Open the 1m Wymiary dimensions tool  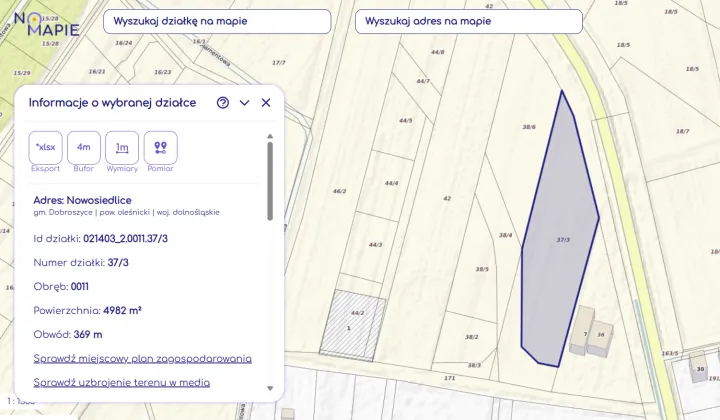click(x=122, y=147)
